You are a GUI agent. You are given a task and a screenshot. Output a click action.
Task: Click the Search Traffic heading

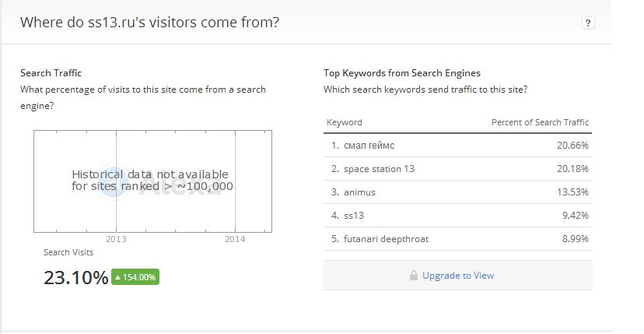(51, 73)
